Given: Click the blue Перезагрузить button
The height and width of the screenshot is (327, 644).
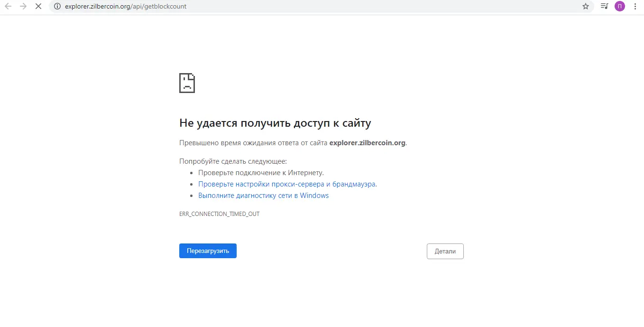Looking at the screenshot, I should click(208, 251).
